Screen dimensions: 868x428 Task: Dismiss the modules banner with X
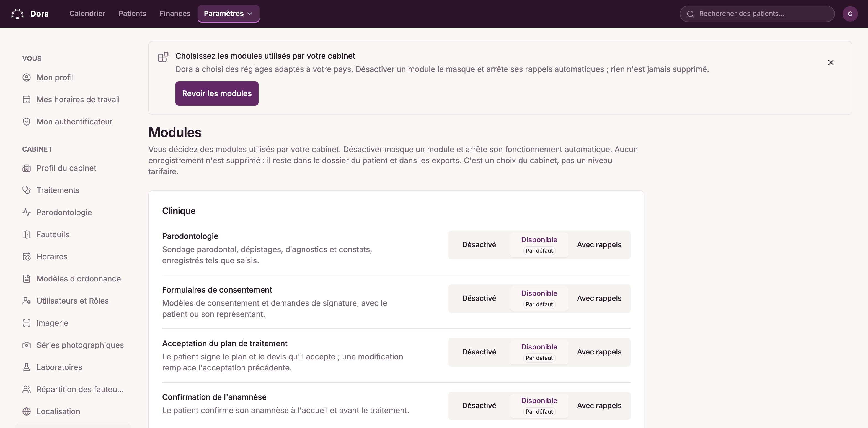coord(831,62)
